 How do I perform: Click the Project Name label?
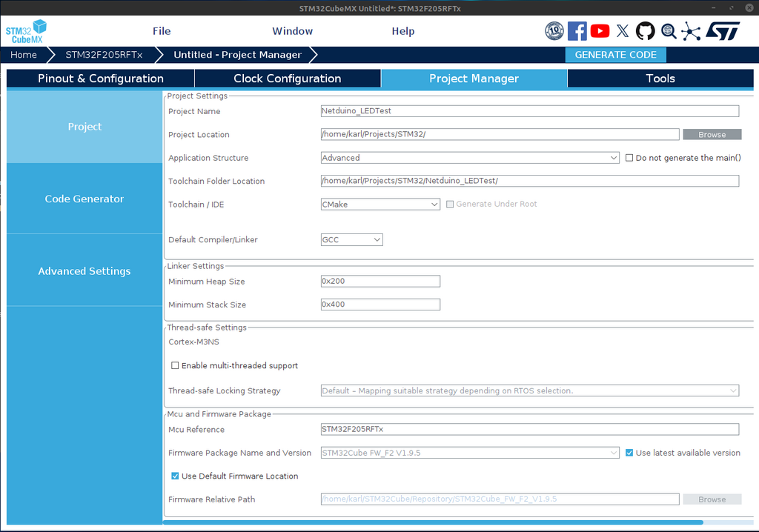[194, 111]
